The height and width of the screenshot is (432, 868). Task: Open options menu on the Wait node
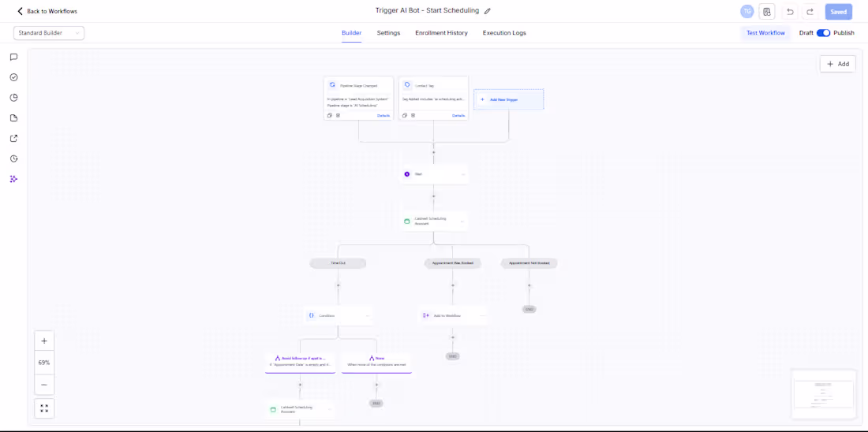click(x=462, y=174)
